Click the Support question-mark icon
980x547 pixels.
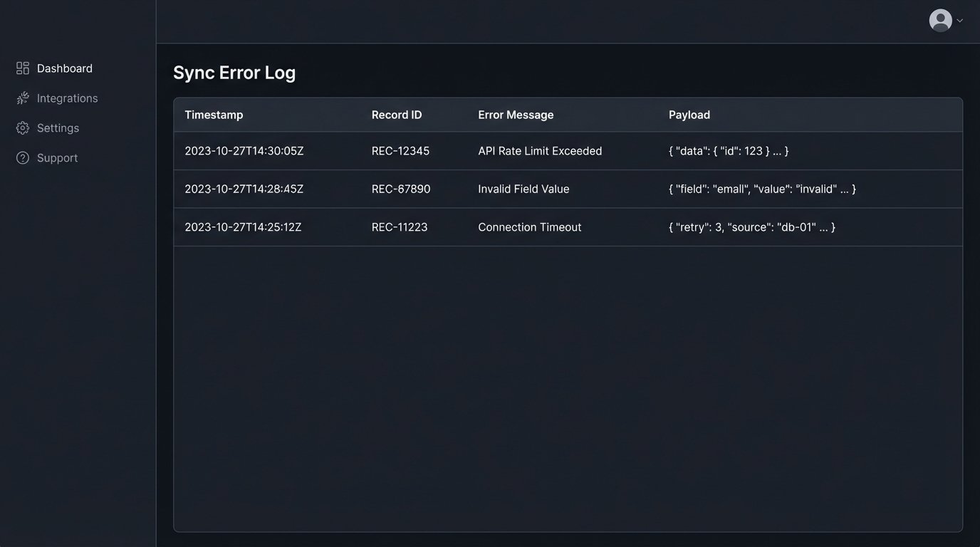click(23, 157)
